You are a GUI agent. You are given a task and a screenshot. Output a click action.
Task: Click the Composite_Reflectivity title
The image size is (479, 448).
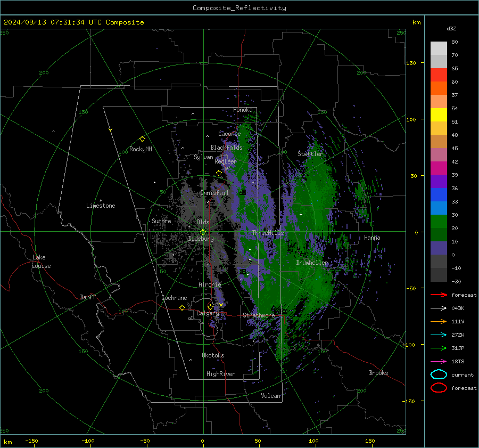[240, 8]
